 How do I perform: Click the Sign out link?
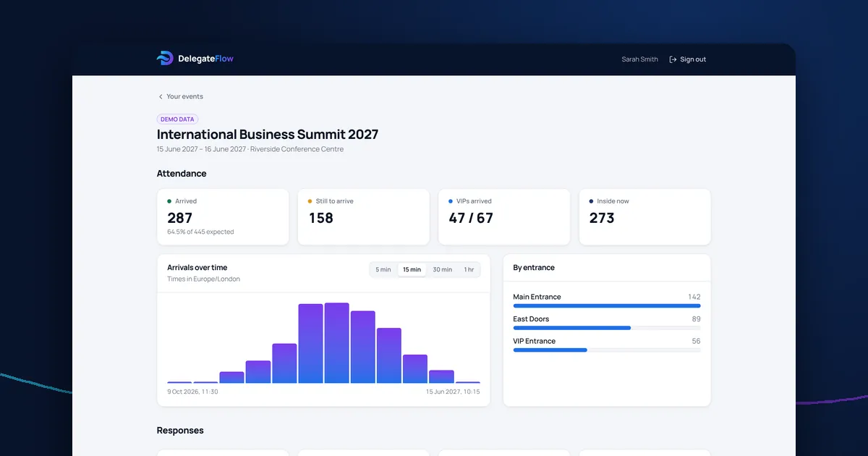point(687,59)
